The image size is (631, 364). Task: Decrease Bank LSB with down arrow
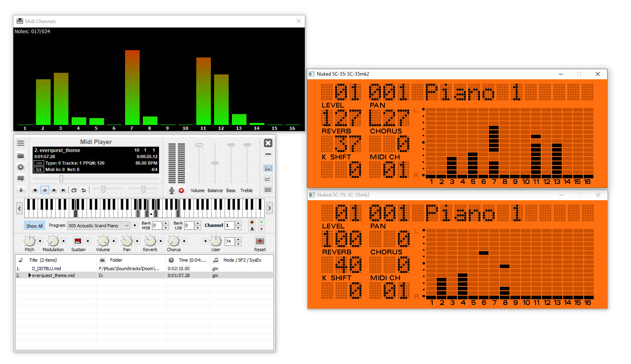(x=198, y=228)
